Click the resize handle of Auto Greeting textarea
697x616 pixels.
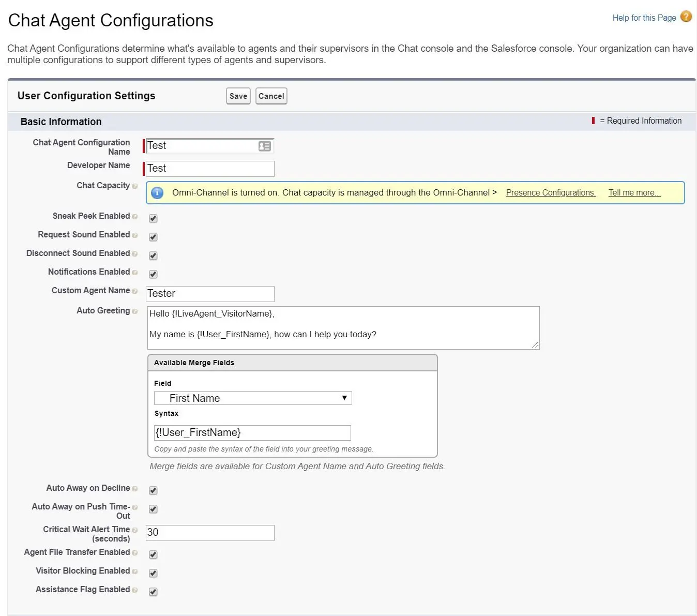coord(535,345)
